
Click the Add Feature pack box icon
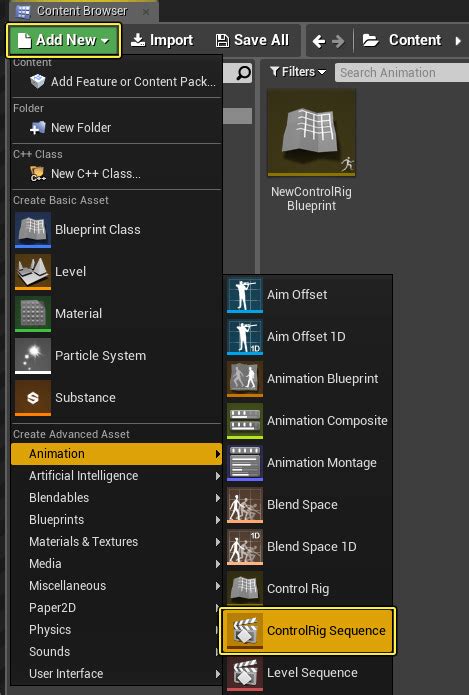pyautogui.click(x=38, y=82)
